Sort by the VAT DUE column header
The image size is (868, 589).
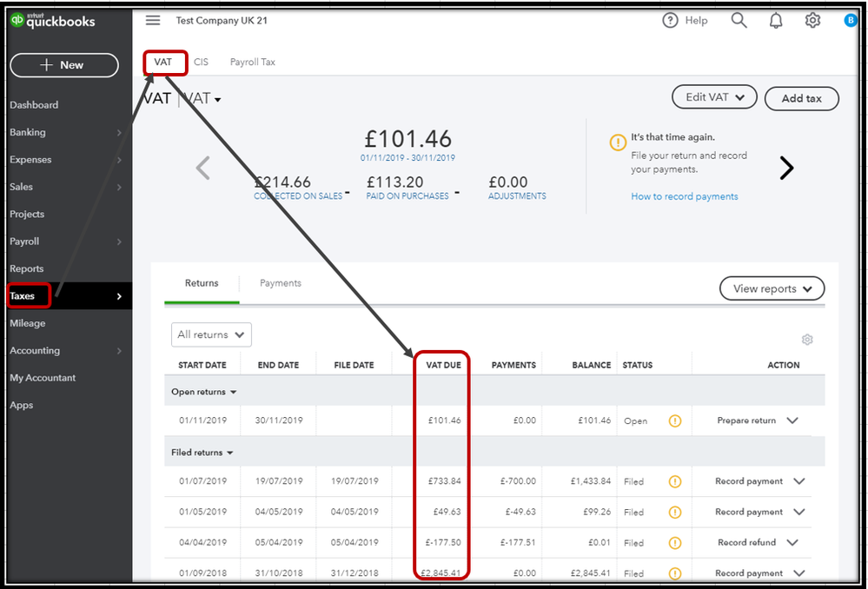443,366
